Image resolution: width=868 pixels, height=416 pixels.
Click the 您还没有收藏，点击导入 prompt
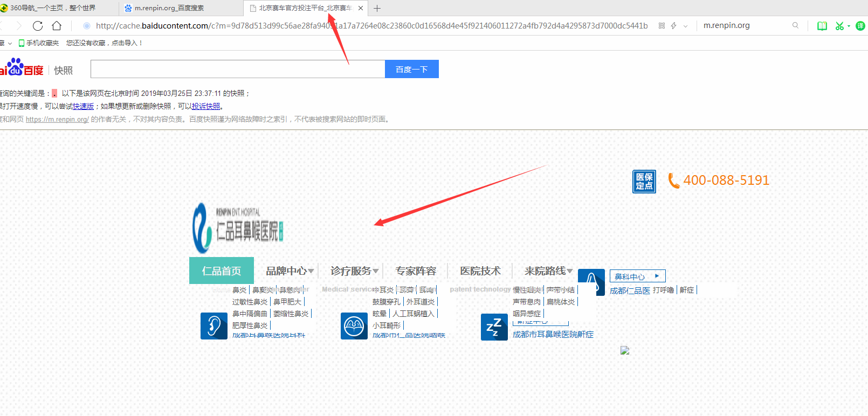[104, 43]
